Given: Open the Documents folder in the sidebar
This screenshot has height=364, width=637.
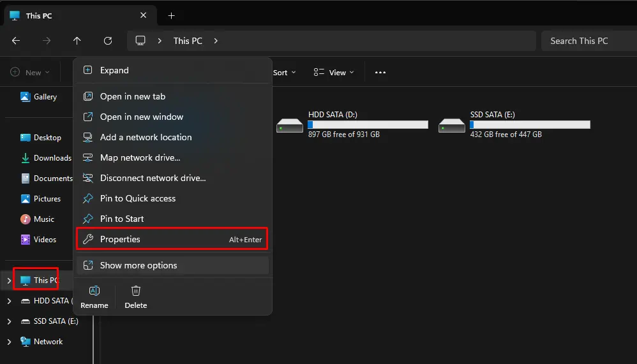Looking at the screenshot, I should [x=47, y=178].
